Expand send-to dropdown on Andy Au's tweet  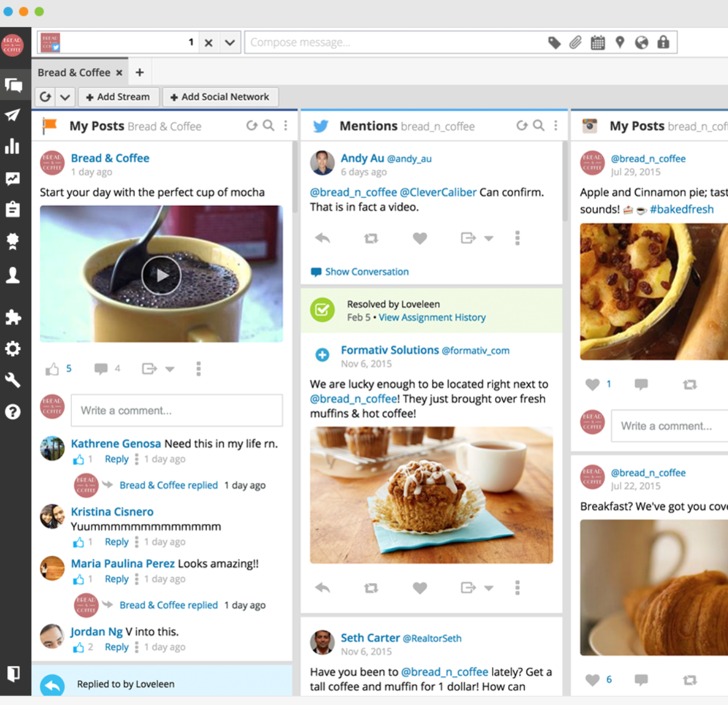pos(489,238)
